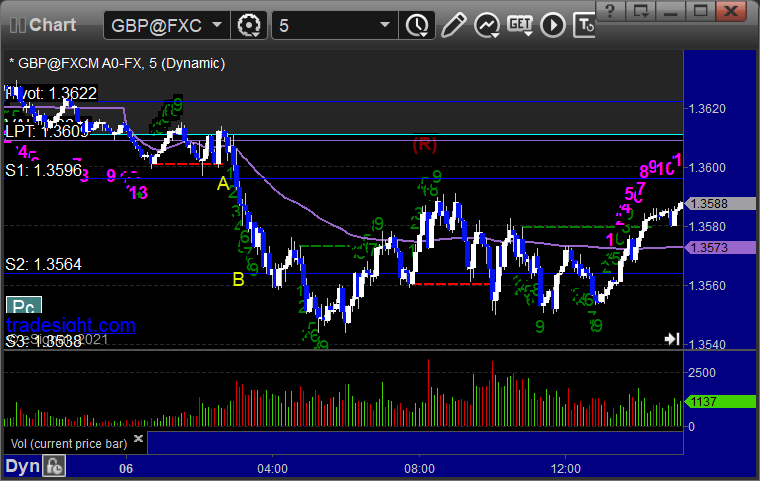Click the Chart window title grip

point(18,25)
